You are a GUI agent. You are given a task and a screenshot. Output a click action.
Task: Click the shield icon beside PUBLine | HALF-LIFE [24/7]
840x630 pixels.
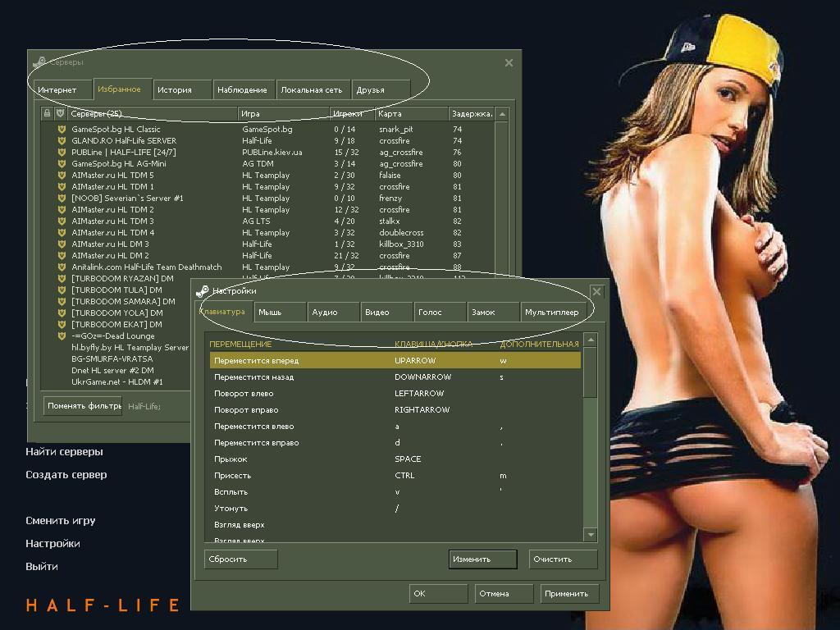(62, 152)
